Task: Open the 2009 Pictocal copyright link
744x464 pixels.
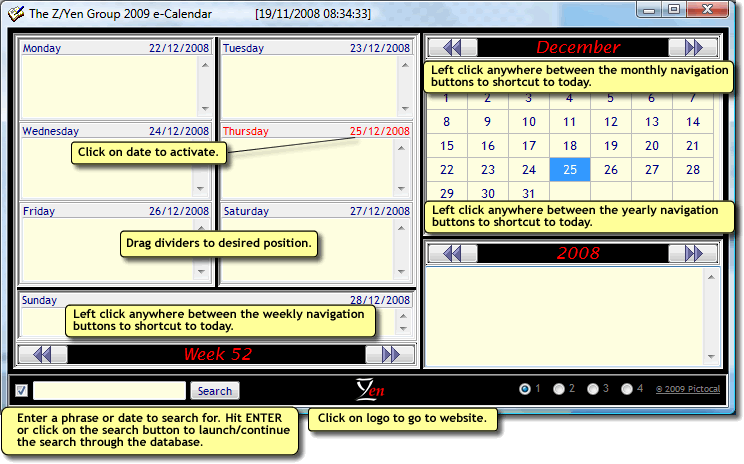Action: pos(688,389)
